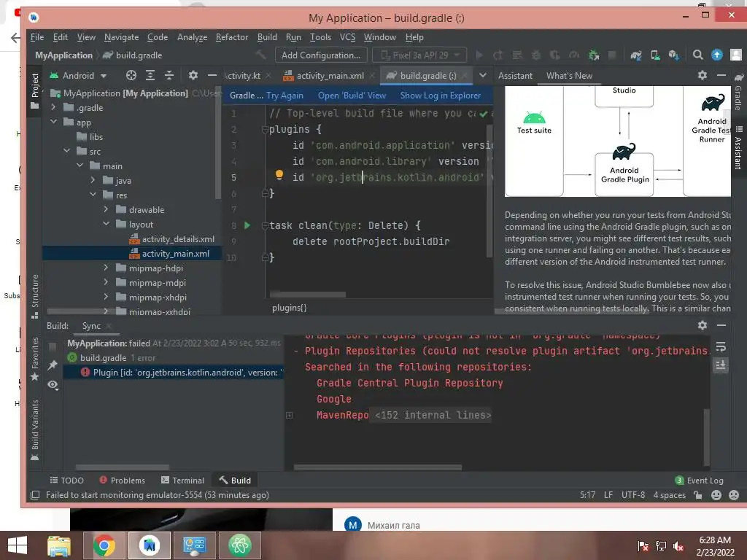Expand the mipmap-hdpi folder
Viewport: 747px width, 560px height.
[106, 268]
